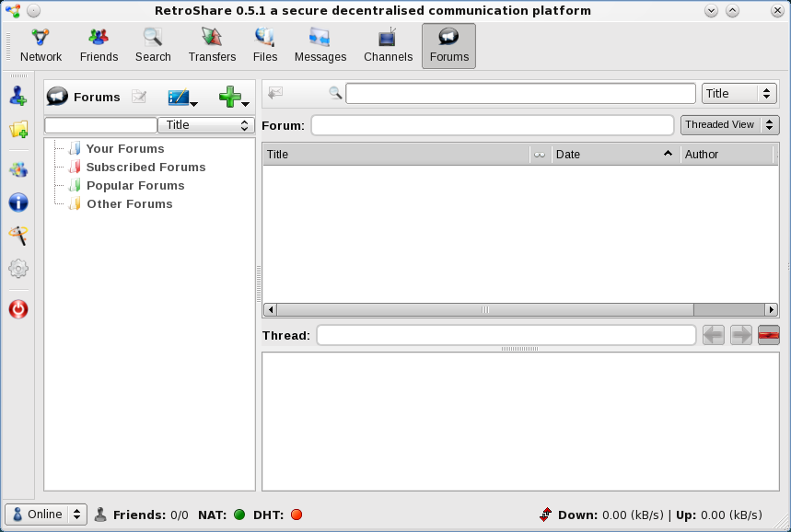Click the RetroShare logo in title bar
Image resolution: width=791 pixels, height=532 pixels.
(13, 11)
